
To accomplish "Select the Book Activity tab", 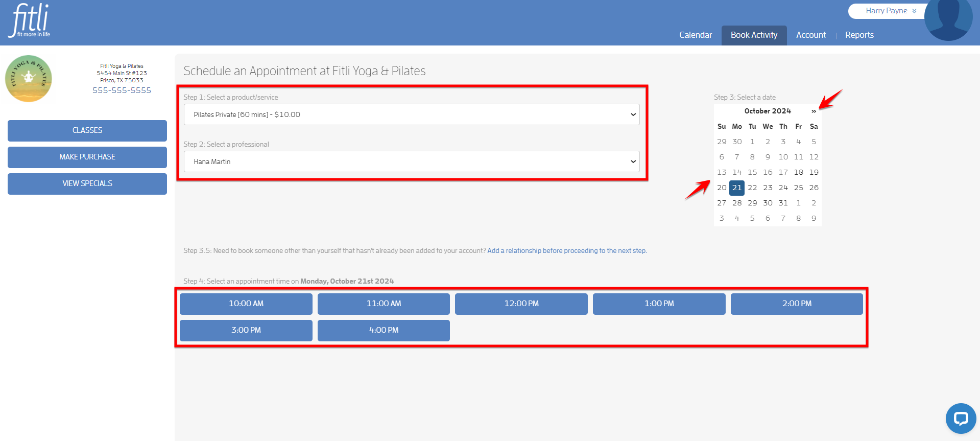I will 754,35.
